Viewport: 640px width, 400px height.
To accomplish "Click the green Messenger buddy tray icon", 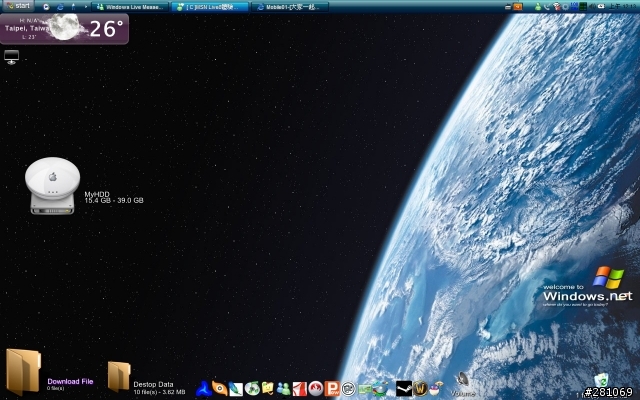I will [538, 7].
